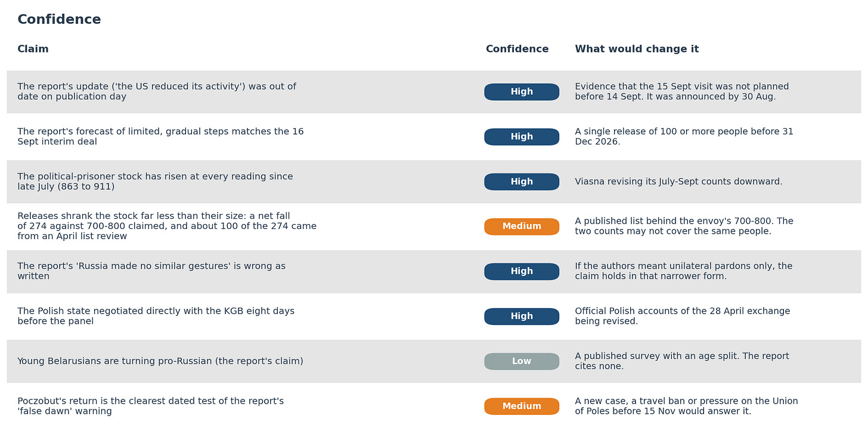
Task: Click the High badge for political-prisoner stock row
Action: point(522,182)
